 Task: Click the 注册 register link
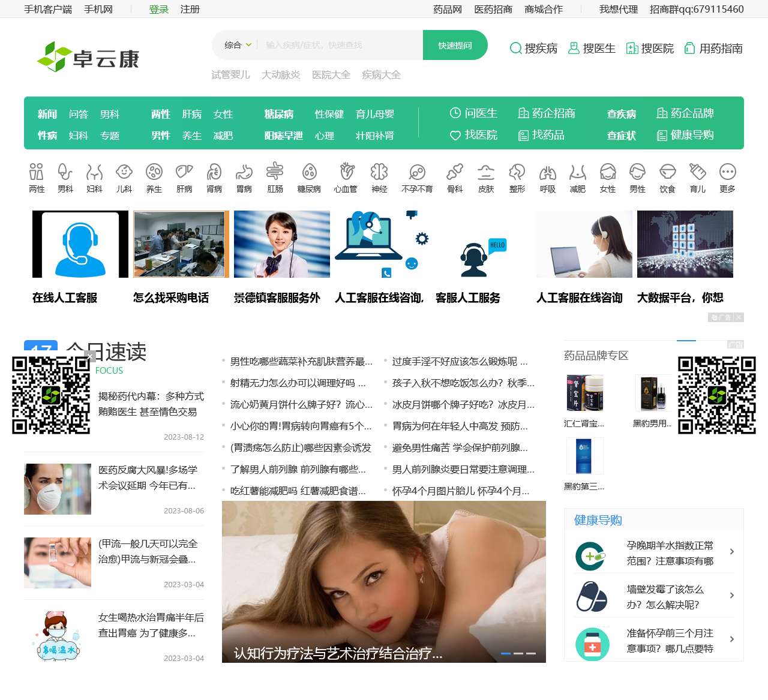click(x=190, y=9)
